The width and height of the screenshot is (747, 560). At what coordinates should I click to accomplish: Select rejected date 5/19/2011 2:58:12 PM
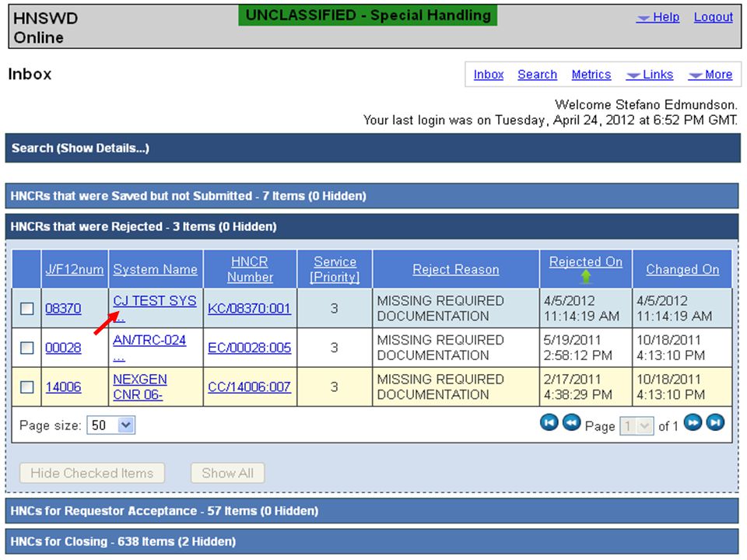577,348
